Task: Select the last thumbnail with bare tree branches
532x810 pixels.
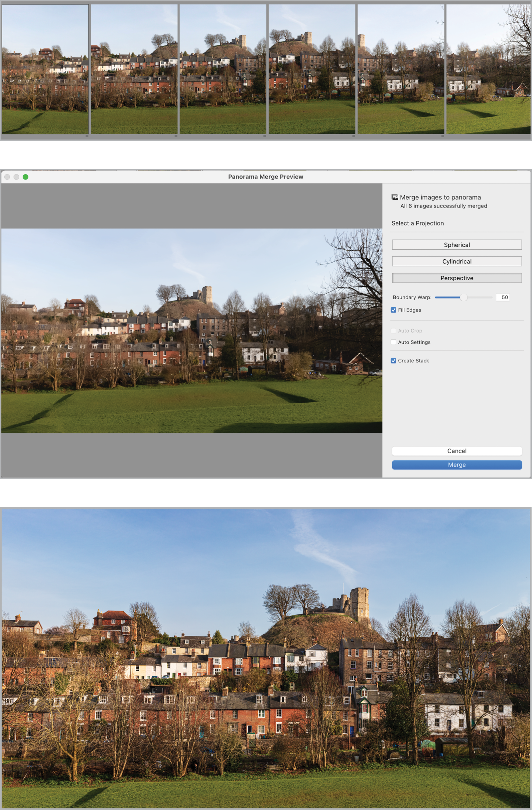Action: tap(488, 69)
